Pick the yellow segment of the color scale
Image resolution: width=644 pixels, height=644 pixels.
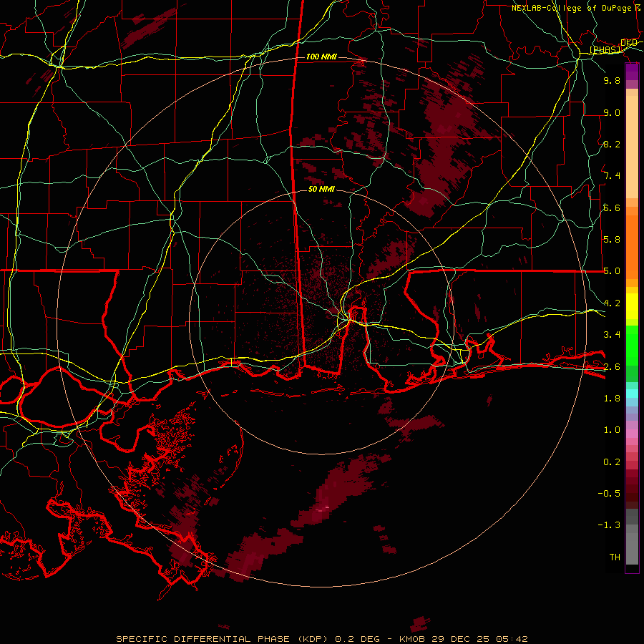[632, 306]
